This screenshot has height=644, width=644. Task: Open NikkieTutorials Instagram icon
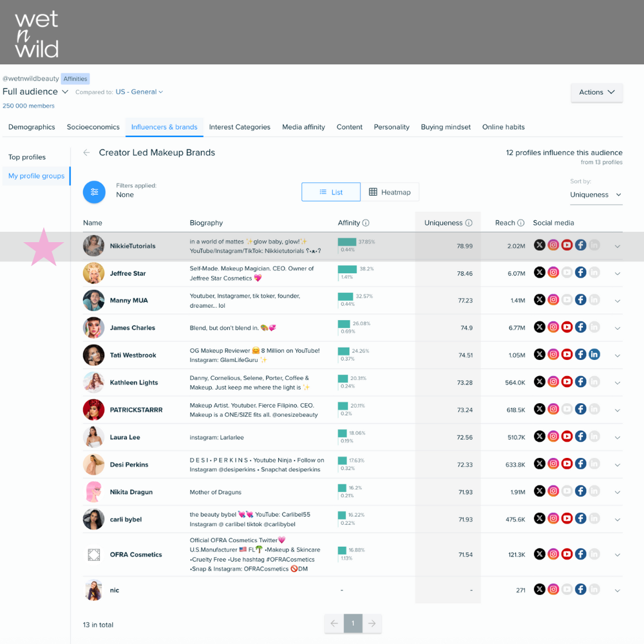pos(553,245)
